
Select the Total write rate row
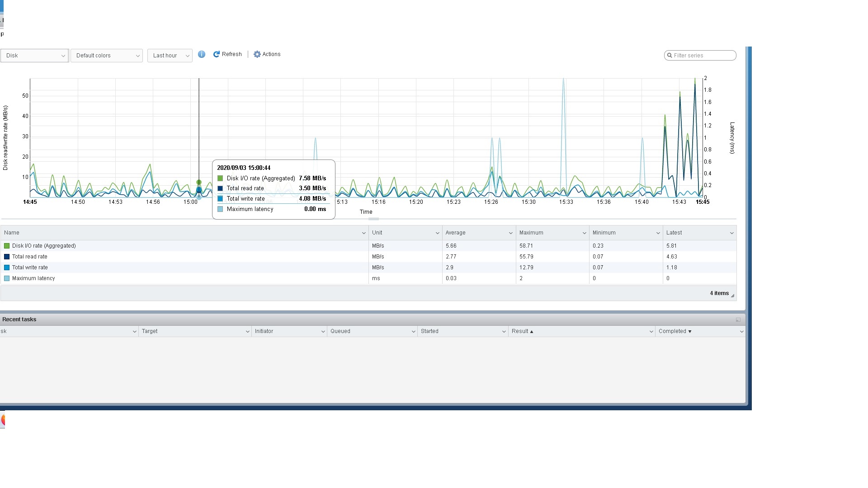(368, 267)
